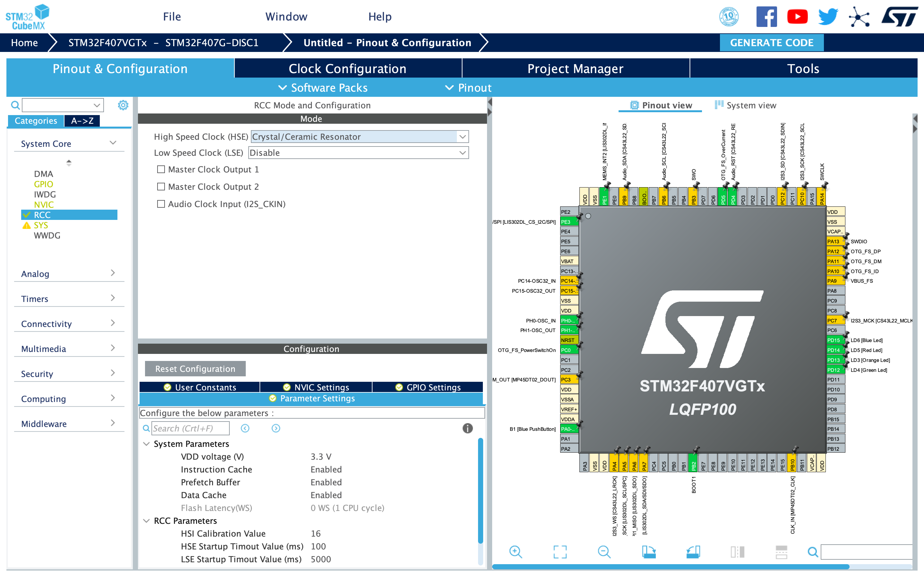Open categories settings gear icon

pos(123,105)
